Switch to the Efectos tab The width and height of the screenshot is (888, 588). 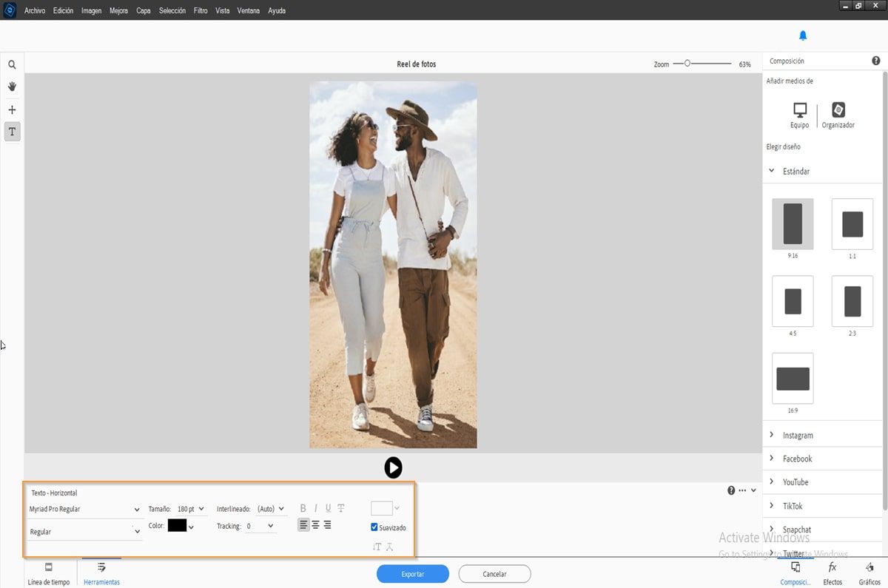click(x=832, y=573)
